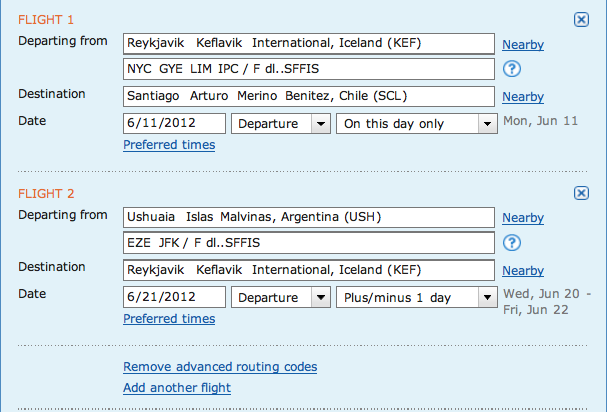Open routing codes help for Flight 1
611x412 pixels.
(512, 69)
